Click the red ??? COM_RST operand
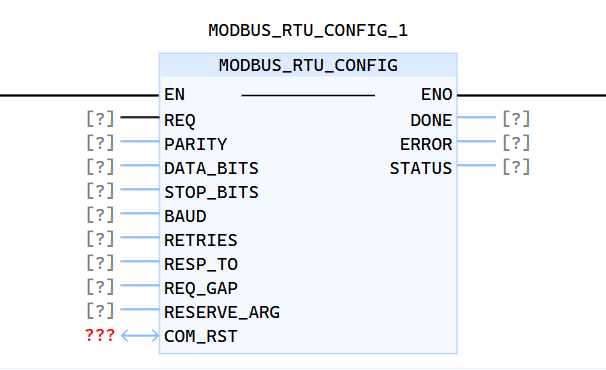The width and height of the screenshot is (606, 370). pos(100,335)
